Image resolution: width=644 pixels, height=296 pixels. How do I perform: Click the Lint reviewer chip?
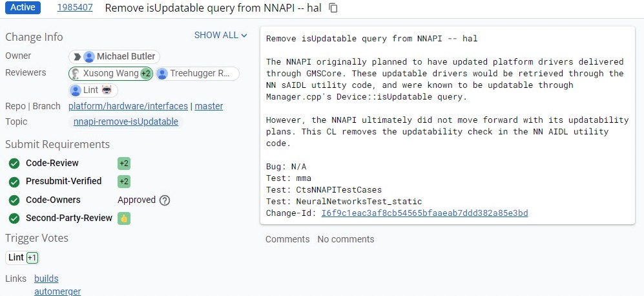91,90
